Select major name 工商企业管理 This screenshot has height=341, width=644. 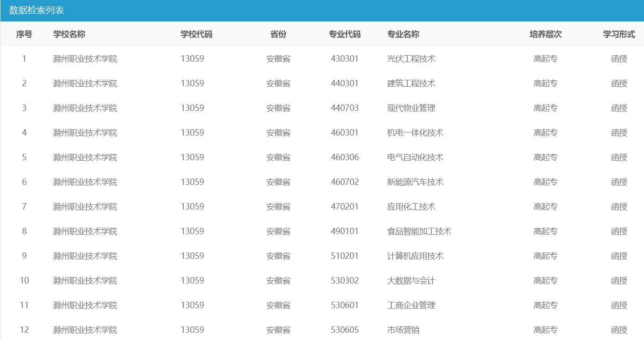pos(411,305)
